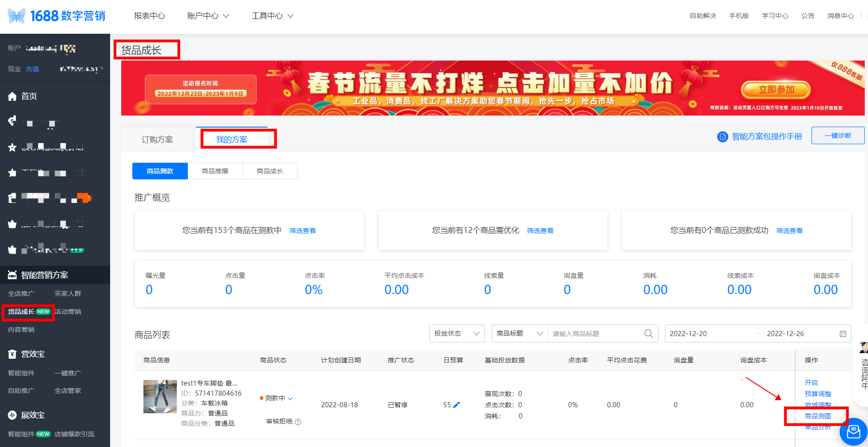Click the product title search input field
Screen dimensions: 868x447
595,334
